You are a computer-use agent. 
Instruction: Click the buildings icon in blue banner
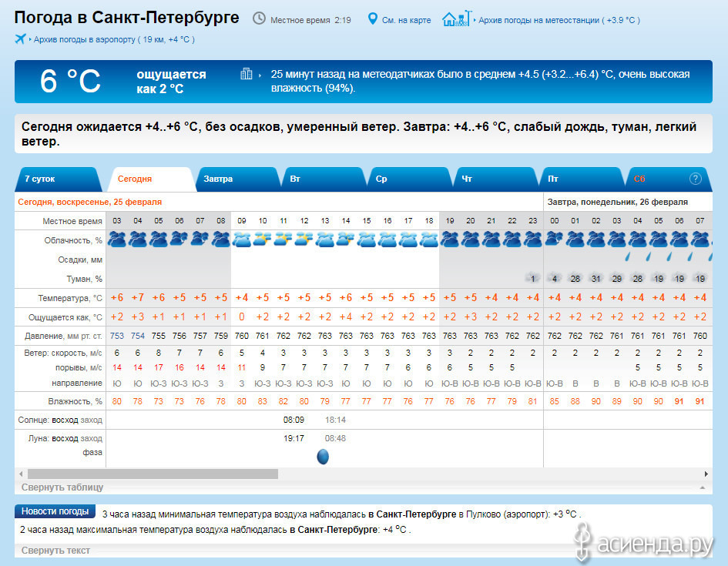point(246,74)
